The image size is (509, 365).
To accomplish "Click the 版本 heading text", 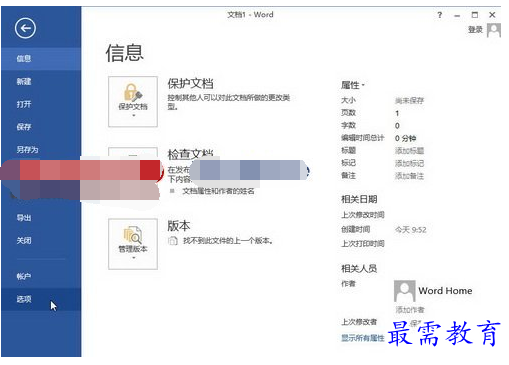I will tap(179, 226).
